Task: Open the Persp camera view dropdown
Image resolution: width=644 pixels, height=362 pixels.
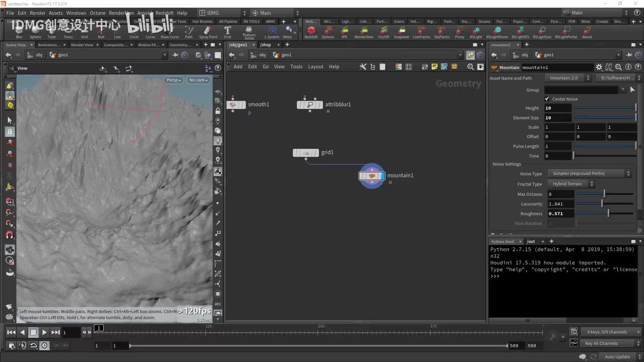Action: coord(174,80)
